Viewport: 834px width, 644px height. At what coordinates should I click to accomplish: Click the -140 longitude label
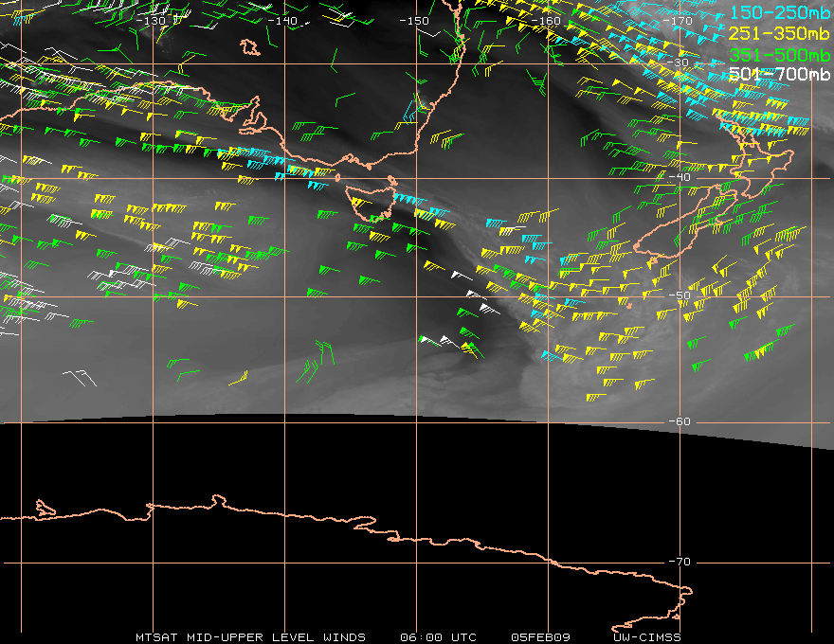pyautogui.click(x=281, y=21)
